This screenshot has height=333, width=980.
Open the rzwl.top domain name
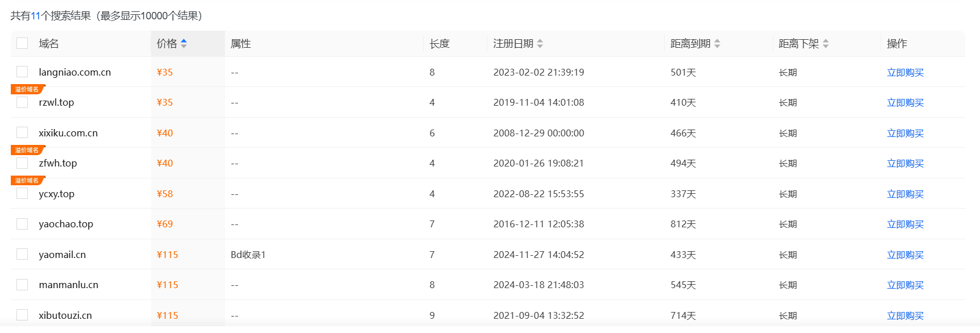point(56,102)
